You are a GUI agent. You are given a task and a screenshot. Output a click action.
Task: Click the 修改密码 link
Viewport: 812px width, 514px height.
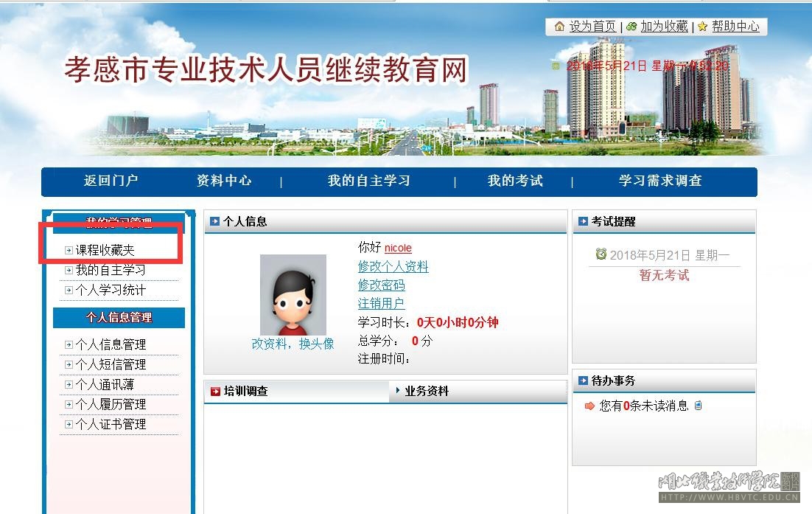(381, 285)
